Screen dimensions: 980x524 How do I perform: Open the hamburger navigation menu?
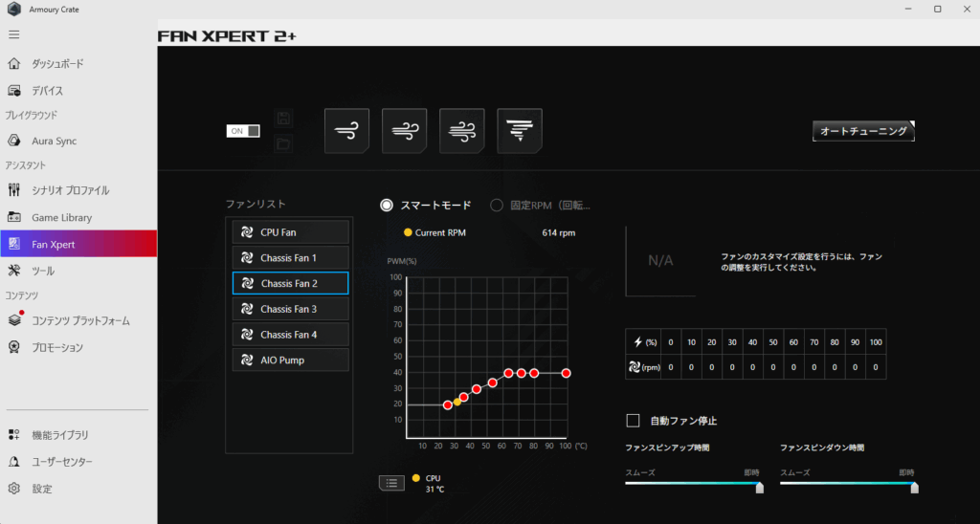[x=13, y=35]
